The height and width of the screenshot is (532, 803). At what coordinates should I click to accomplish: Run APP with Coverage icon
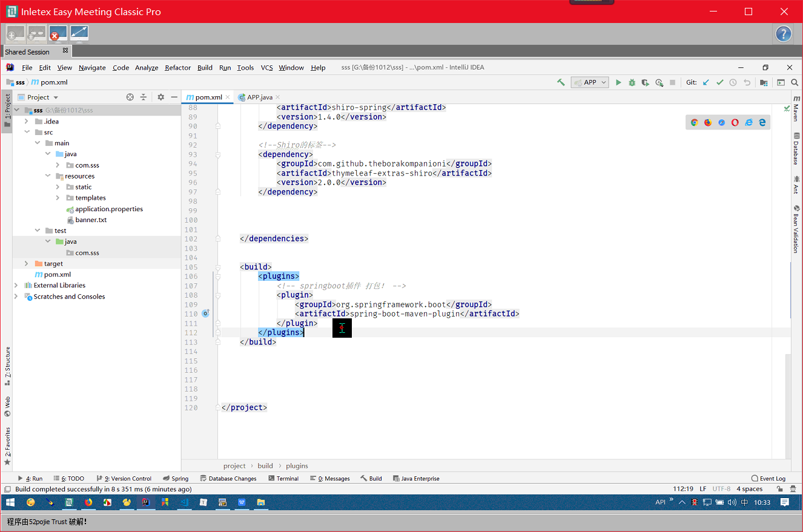(646, 82)
